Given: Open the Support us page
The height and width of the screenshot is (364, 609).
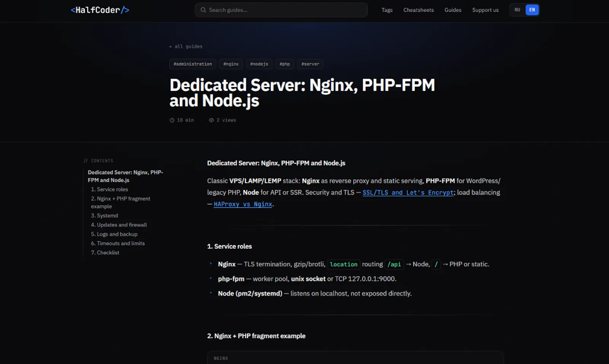Looking at the screenshot, I should [485, 10].
